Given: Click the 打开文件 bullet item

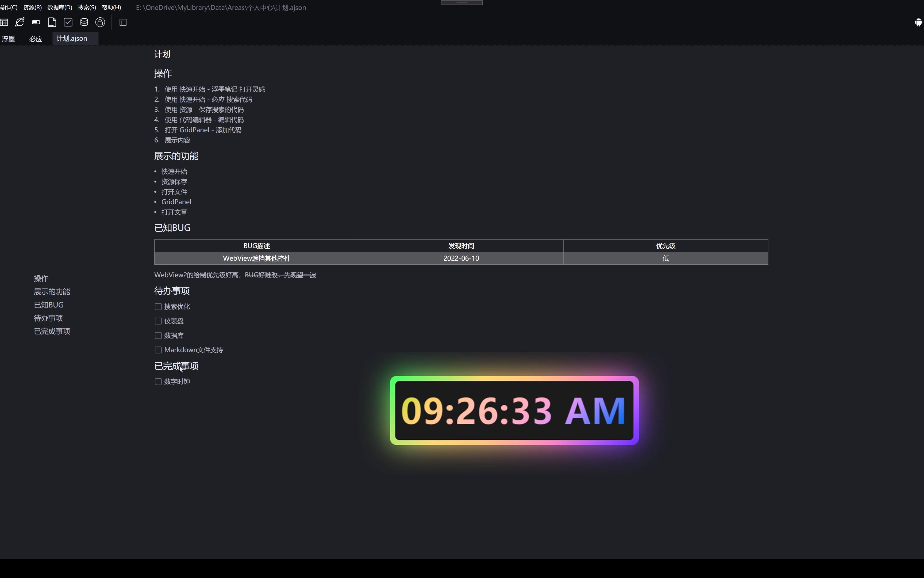Looking at the screenshot, I should pos(174,192).
